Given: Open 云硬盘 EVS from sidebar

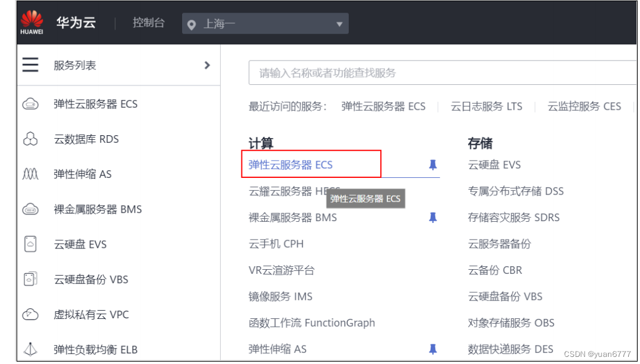Looking at the screenshot, I should [80, 244].
